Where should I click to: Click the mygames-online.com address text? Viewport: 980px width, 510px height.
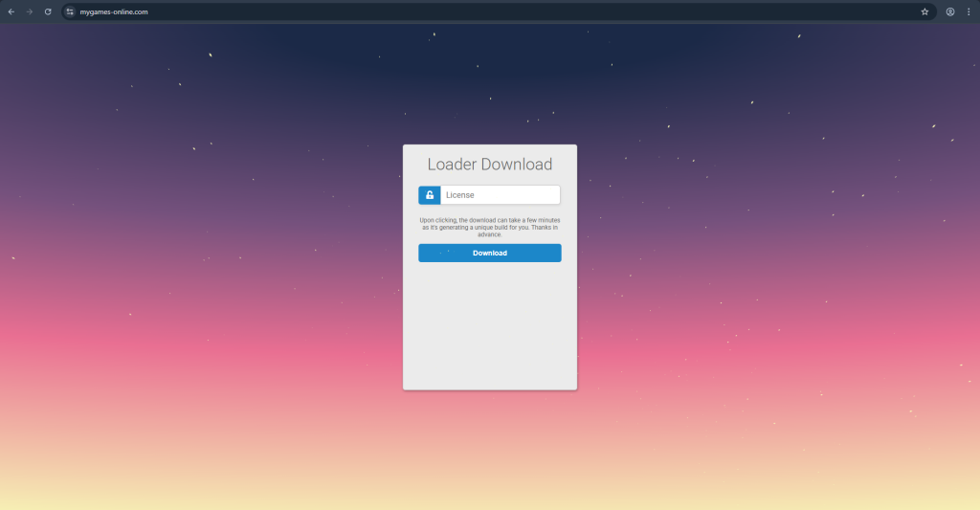(x=114, y=11)
